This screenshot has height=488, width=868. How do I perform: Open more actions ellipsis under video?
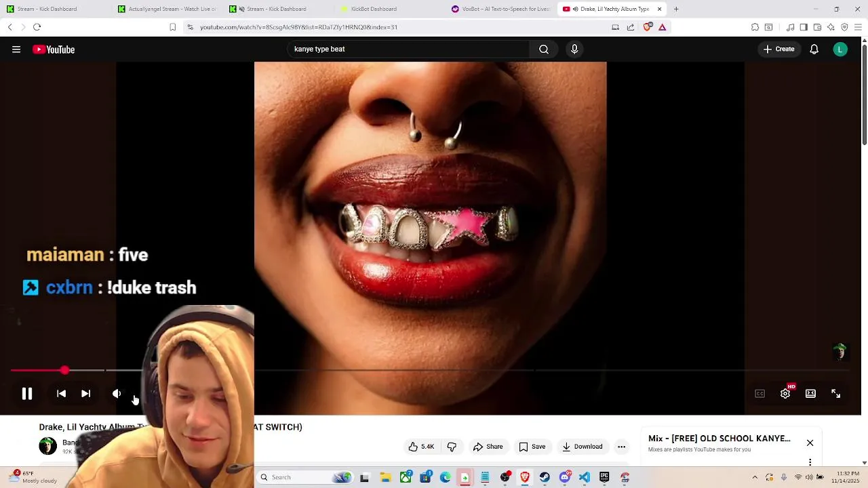621,447
